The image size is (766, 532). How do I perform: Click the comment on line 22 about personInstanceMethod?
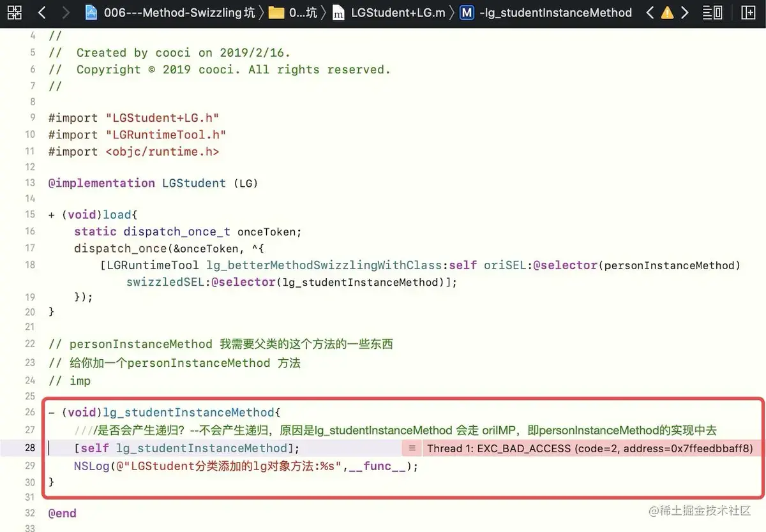tap(221, 344)
